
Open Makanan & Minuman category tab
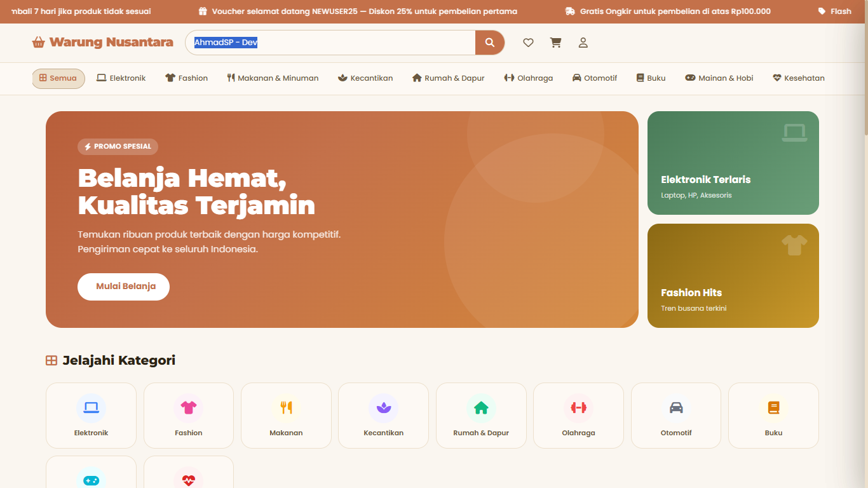point(273,78)
